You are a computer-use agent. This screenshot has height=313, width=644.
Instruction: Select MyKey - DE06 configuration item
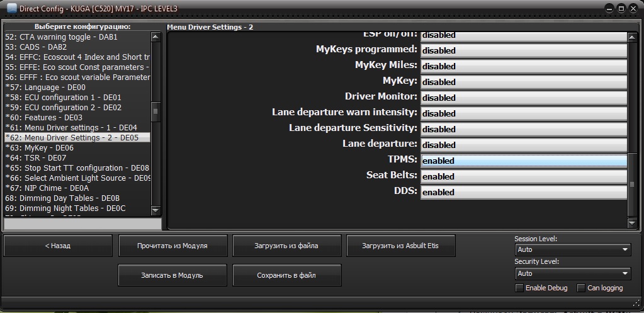coord(39,147)
